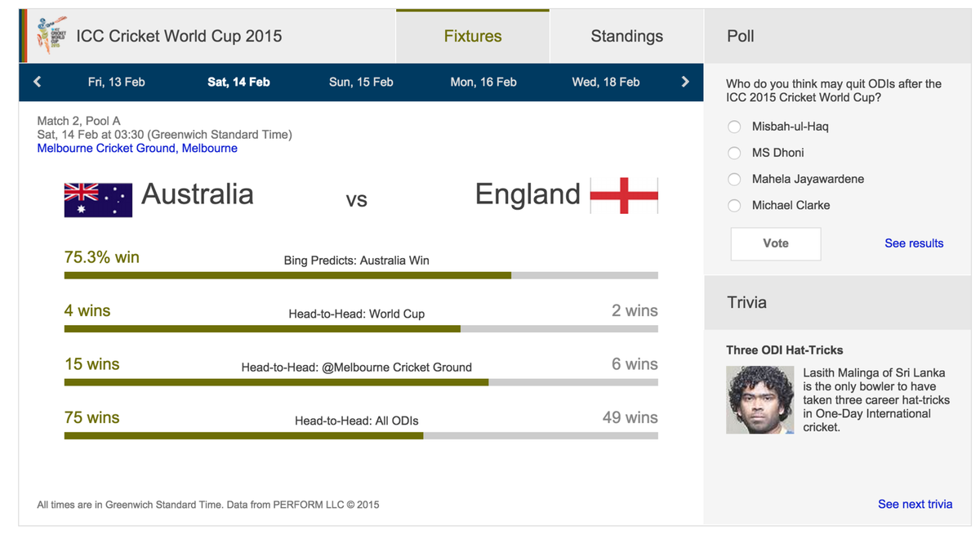Select MS Dhoni in the poll

point(733,153)
